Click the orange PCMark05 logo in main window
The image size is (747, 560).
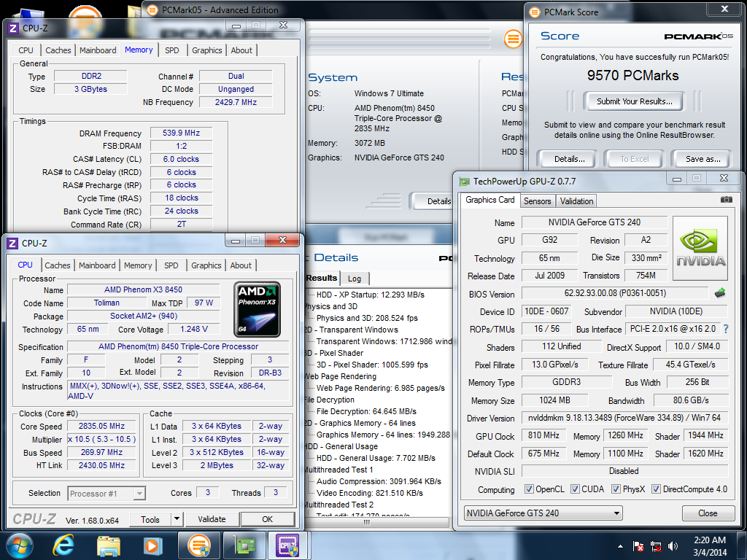pyautogui.click(x=513, y=39)
